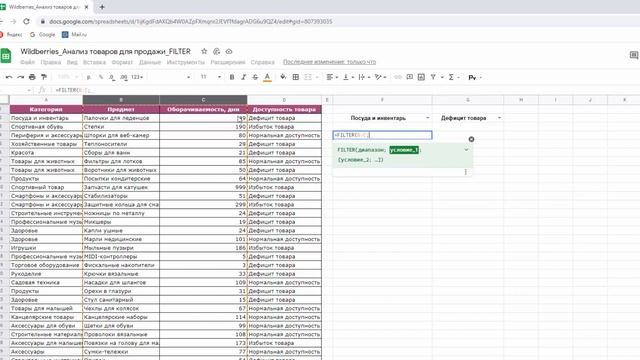Open the Mail.ru bookmark
Image resolution: width=640 pixels, height=360 pixels.
[74, 35]
